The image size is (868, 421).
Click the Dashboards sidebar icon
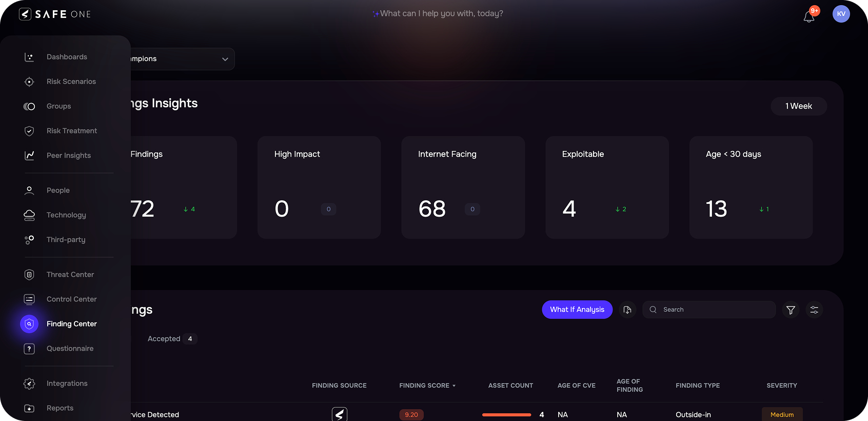tap(29, 57)
